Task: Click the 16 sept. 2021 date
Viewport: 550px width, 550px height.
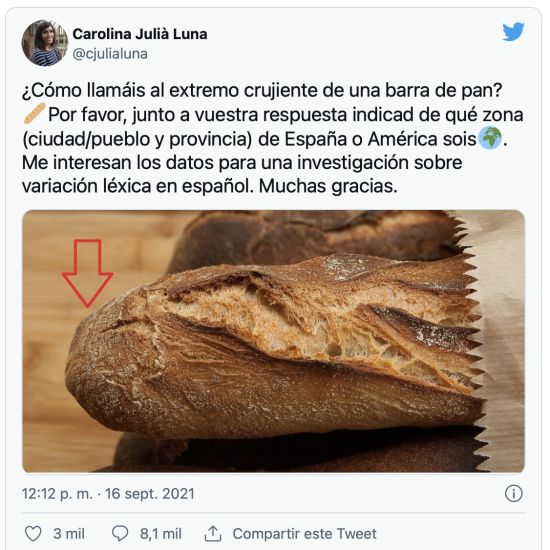Action: (149, 494)
